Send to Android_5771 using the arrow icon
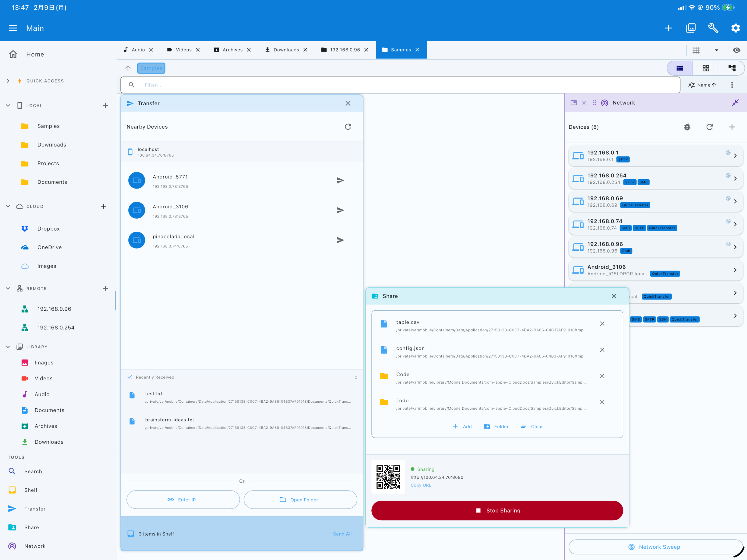 coord(340,180)
